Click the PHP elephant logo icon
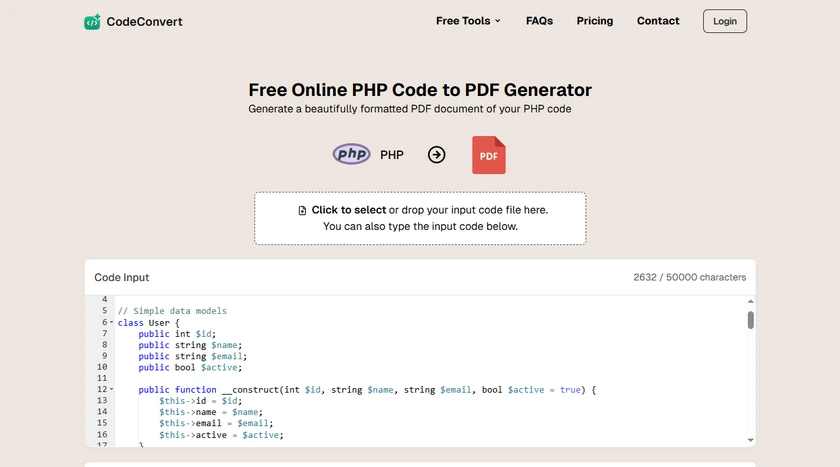Image resolution: width=840 pixels, height=467 pixels. 351,154
